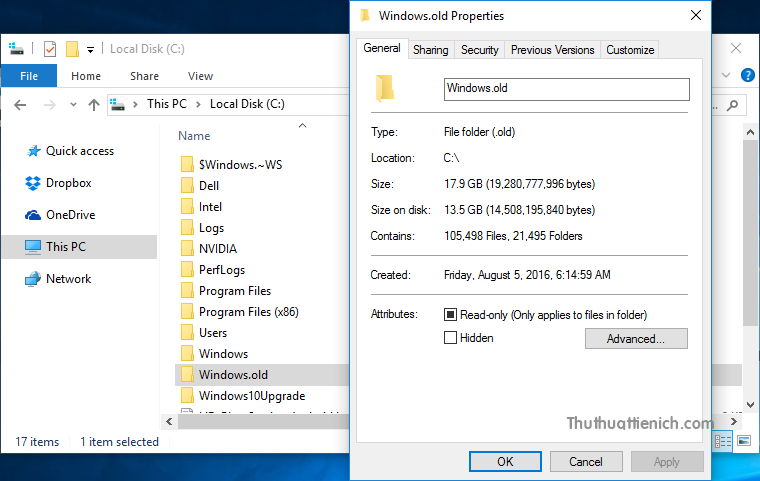Switch to the Sharing tab
Screen dimensions: 760x481
pyautogui.click(x=430, y=50)
